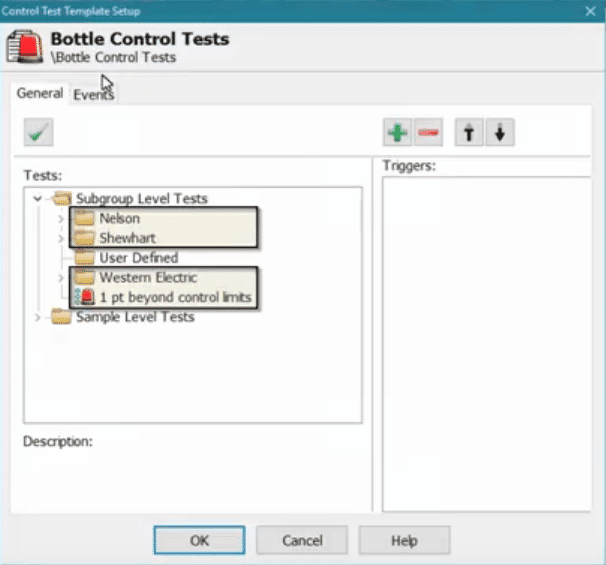Click the red minus remove trigger icon
Screen dimensions: 606x565
pyautogui.click(x=428, y=132)
